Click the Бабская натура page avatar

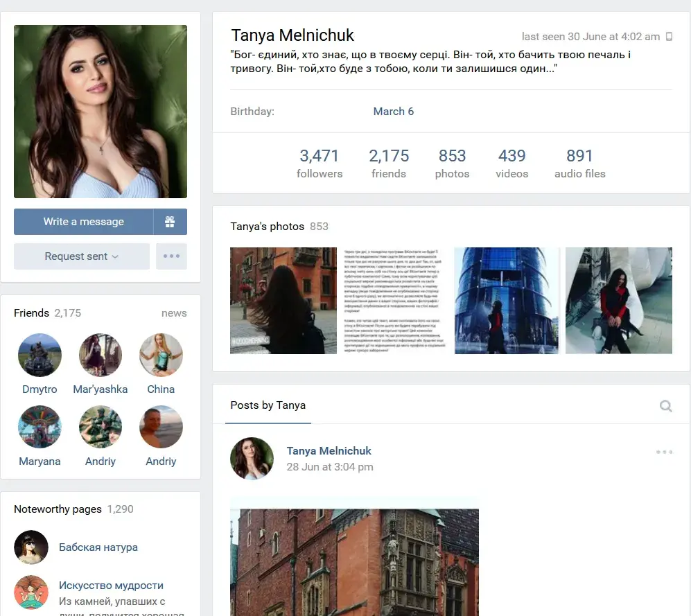[x=31, y=547]
